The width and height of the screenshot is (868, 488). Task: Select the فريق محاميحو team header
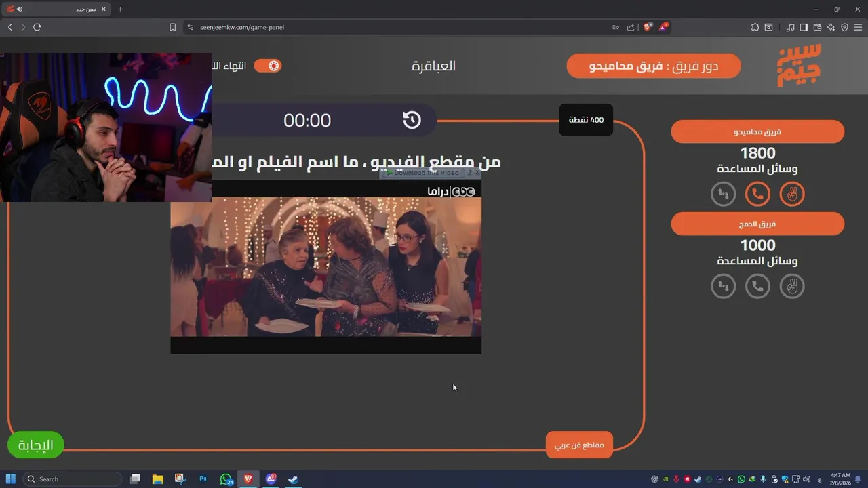[757, 131]
